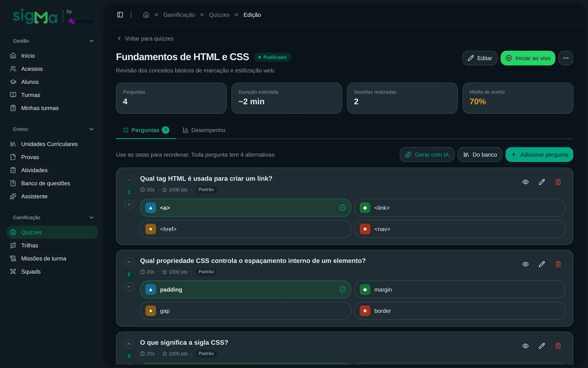Preview the CSS sigla question eye icon
This screenshot has height=368, width=588.
(526, 346)
